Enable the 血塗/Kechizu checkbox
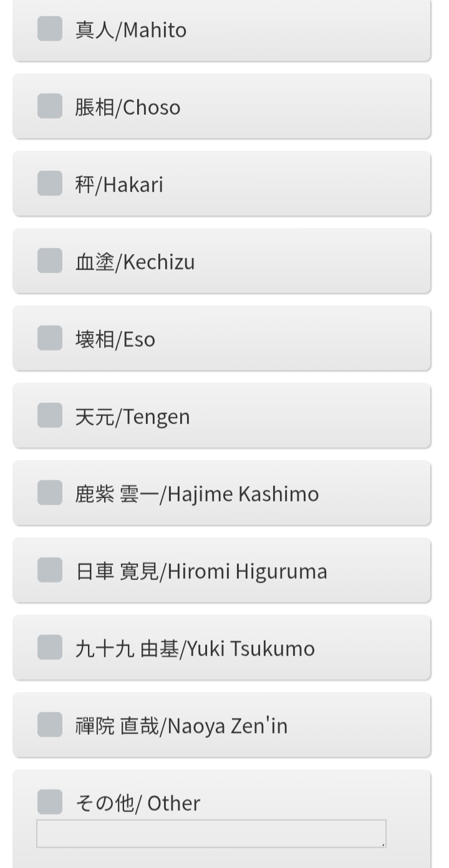The image size is (449, 868). [50, 261]
